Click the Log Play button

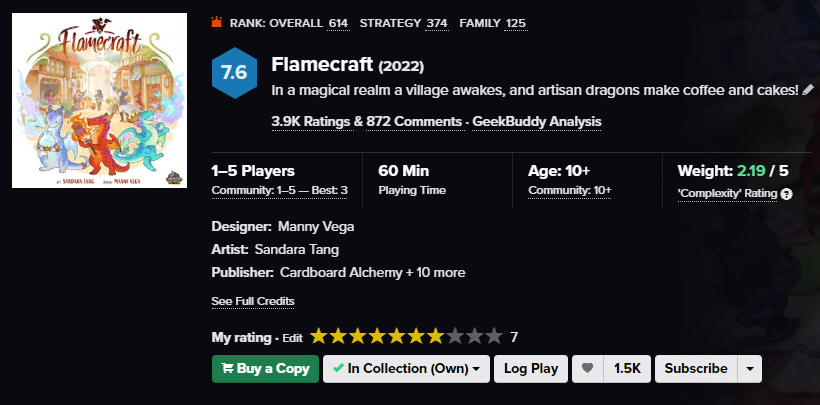[x=531, y=368]
